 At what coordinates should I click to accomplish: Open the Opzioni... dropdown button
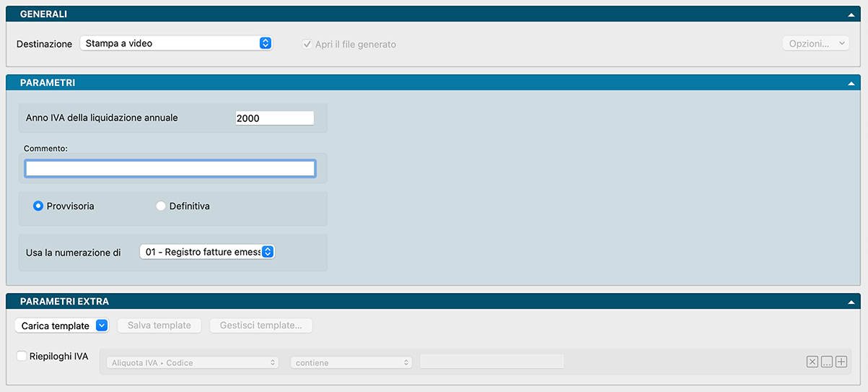pos(815,43)
